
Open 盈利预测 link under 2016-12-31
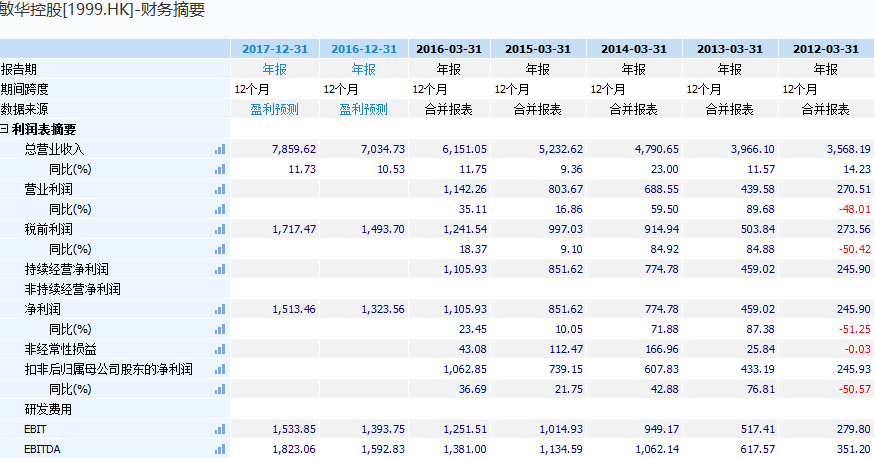[363, 109]
